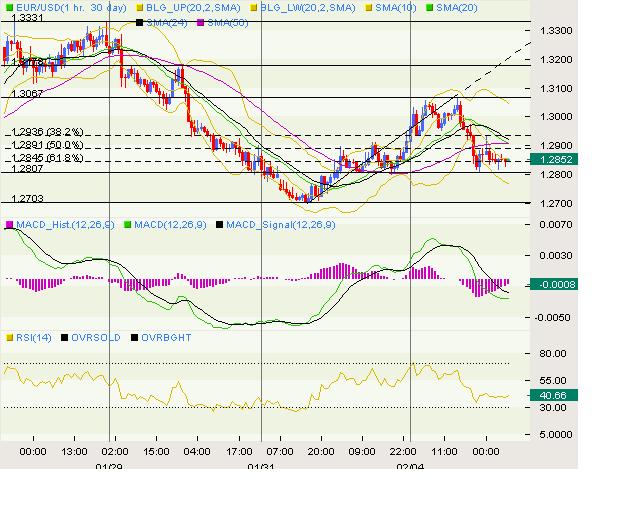This screenshot has height=512, width=640.
Task: Select the MACD_Signal(12,26,9) label
Action: [281, 225]
